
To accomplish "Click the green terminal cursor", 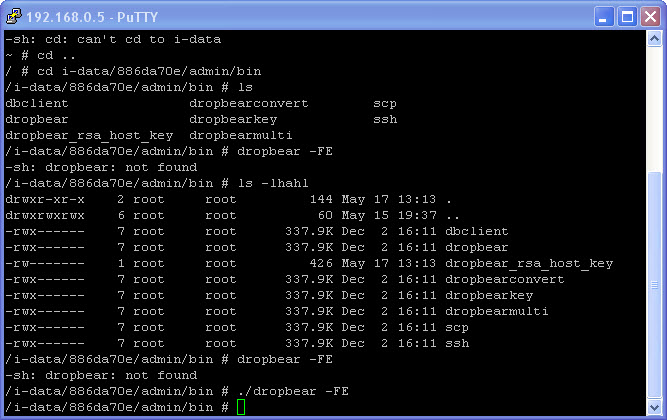I will pos(241,407).
